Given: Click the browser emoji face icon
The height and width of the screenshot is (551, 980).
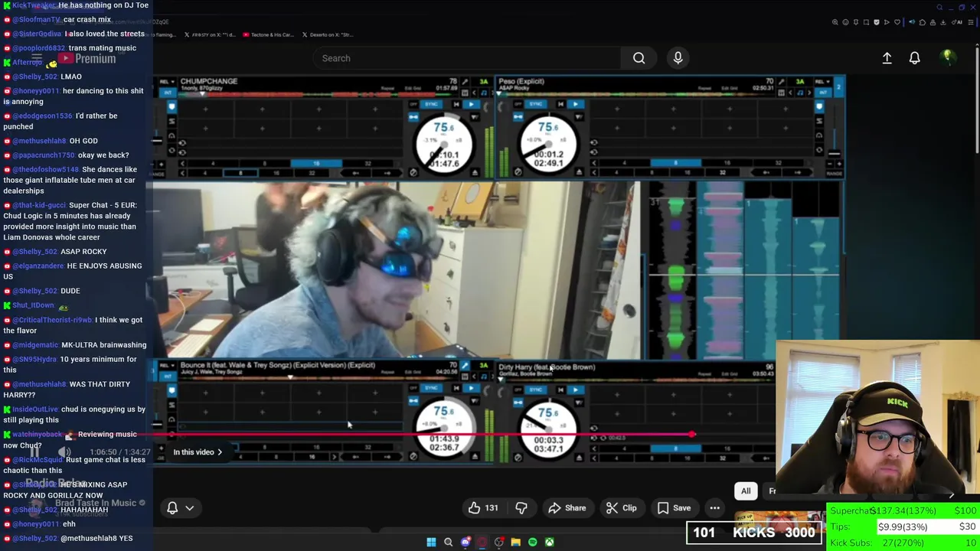Looking at the screenshot, I should 845,22.
